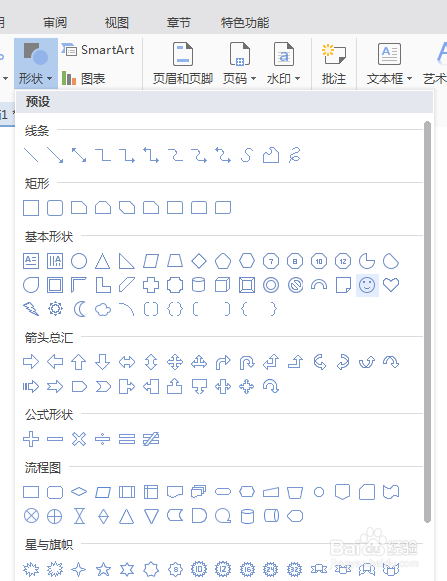
Task: Switch to the 审阅 tab
Action: (55, 23)
